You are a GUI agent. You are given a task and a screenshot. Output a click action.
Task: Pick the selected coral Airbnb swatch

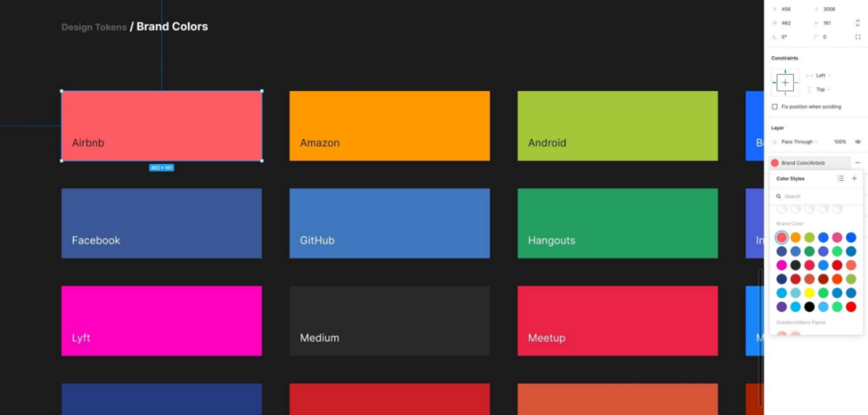(782, 237)
